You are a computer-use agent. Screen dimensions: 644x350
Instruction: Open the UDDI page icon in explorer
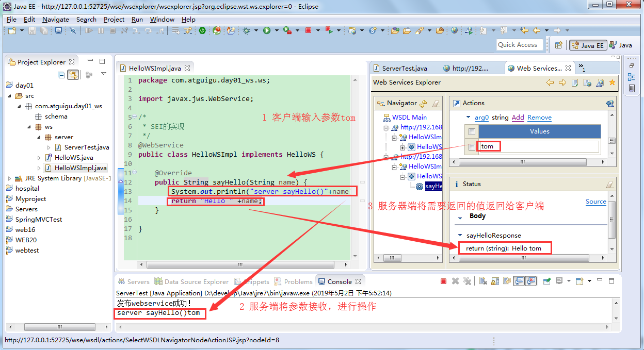click(x=575, y=82)
